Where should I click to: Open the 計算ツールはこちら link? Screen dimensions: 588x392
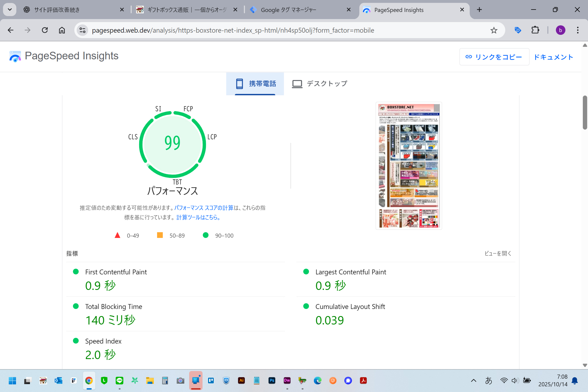198,217
